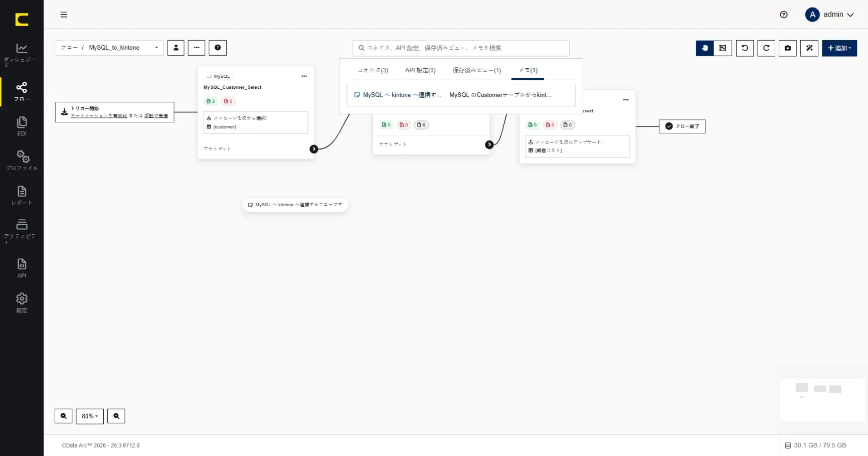Activate the hand pan tool
Screen dimensions: 868x456
tap(705, 48)
